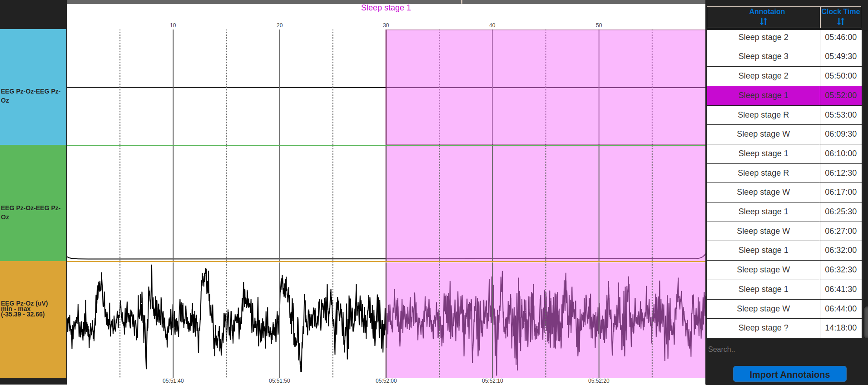
Task: Select Sleep stage 2 at 05:46:00
Action: [784, 37]
